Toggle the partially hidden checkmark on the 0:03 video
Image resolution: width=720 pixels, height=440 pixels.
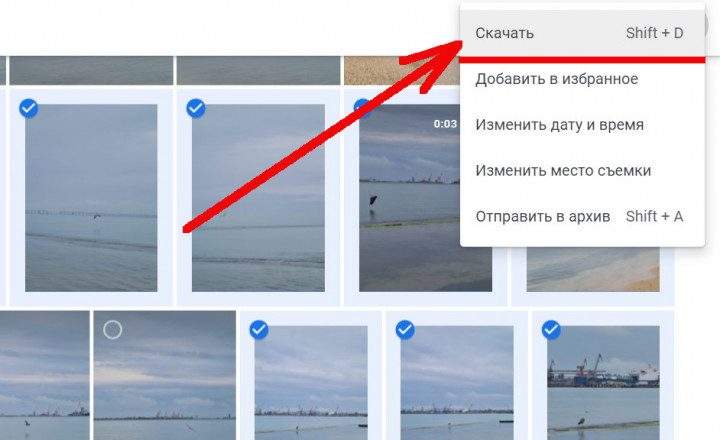361,107
